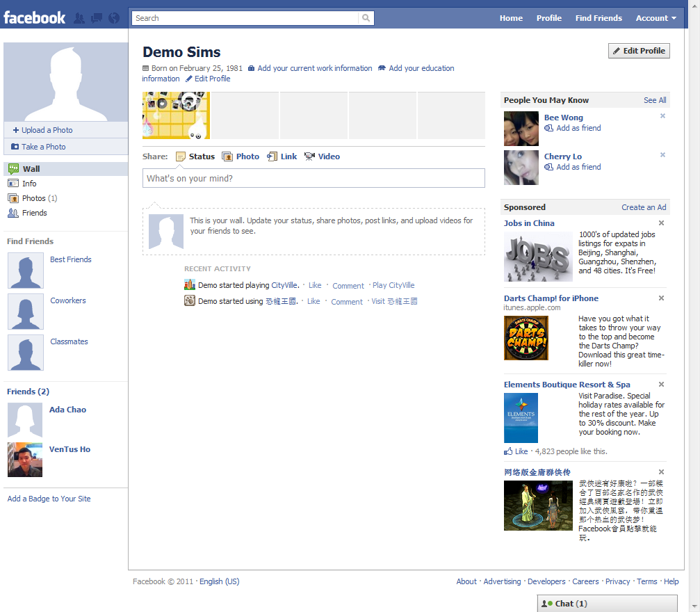Go to Home in the top navigation
The image size is (700, 612).
(511, 18)
